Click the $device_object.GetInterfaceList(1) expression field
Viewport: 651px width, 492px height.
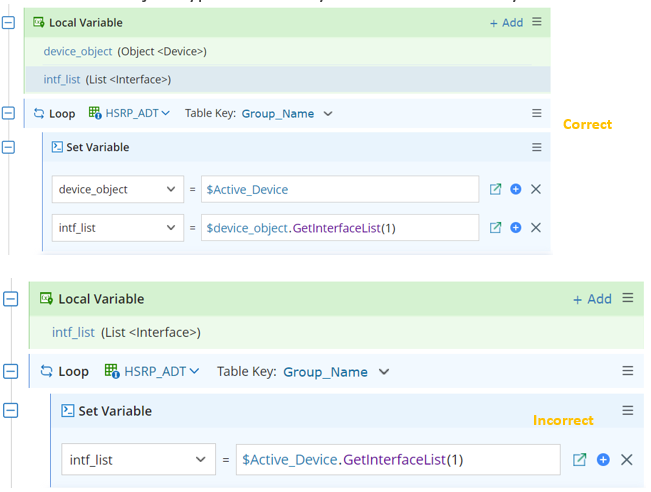[339, 228]
